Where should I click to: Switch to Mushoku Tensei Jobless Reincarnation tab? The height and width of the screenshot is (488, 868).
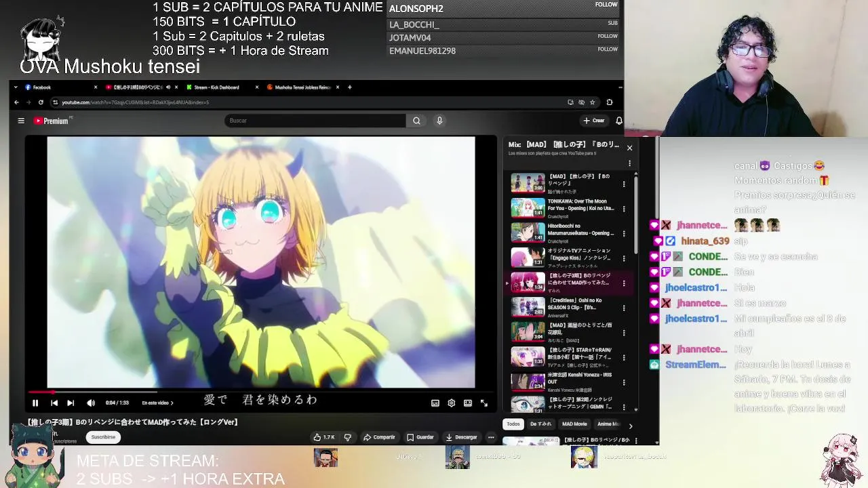302,87
